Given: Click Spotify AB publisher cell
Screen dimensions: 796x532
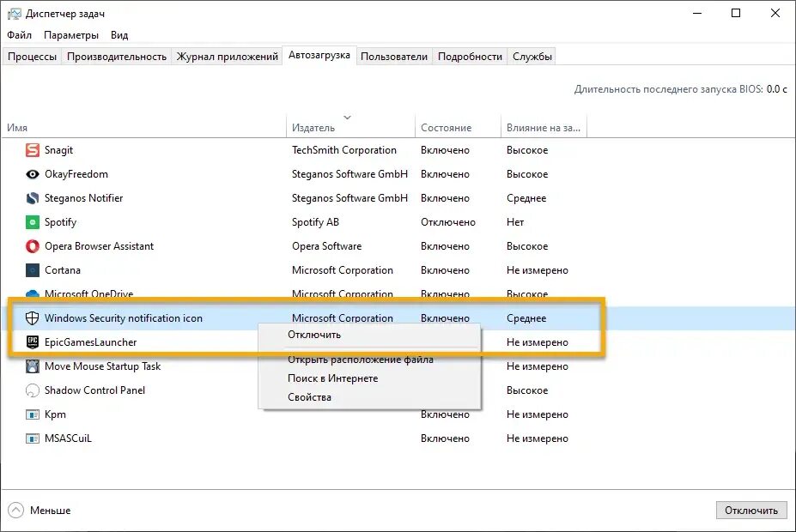Looking at the screenshot, I should (315, 222).
